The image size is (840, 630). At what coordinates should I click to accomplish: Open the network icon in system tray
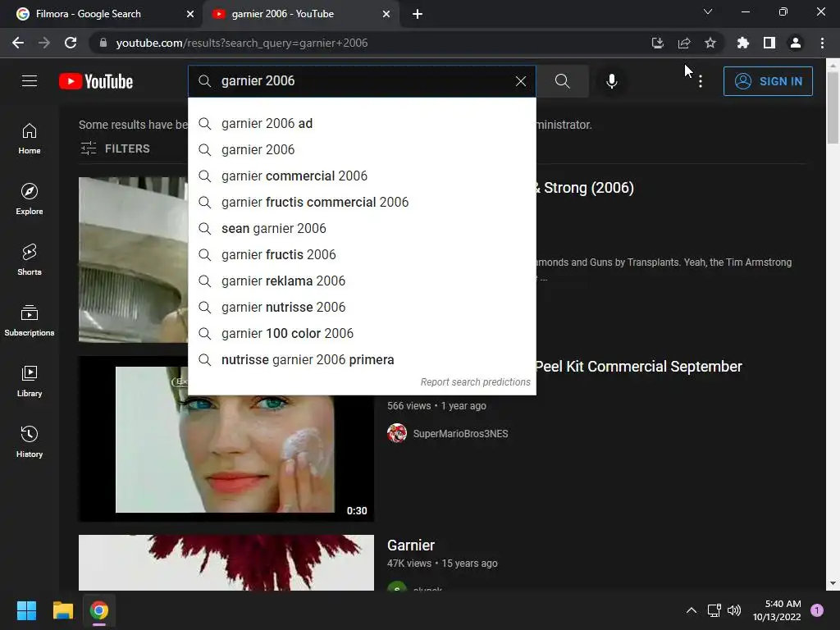coord(714,610)
